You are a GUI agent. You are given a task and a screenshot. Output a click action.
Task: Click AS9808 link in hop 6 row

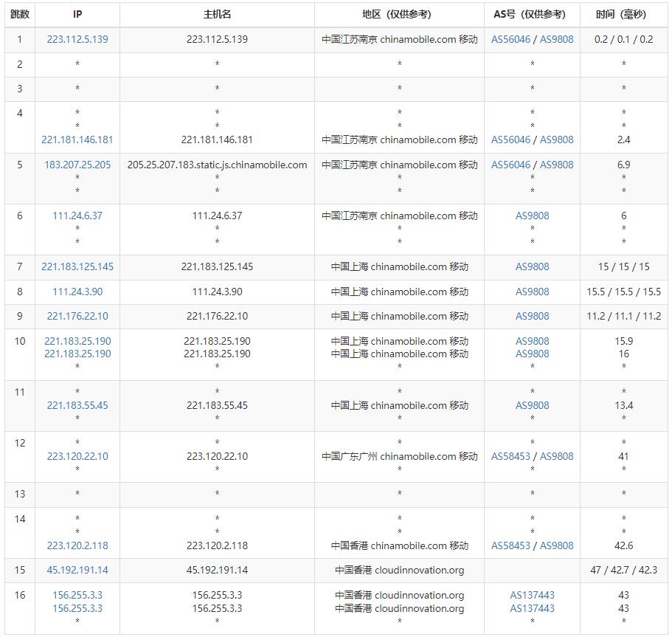click(532, 216)
